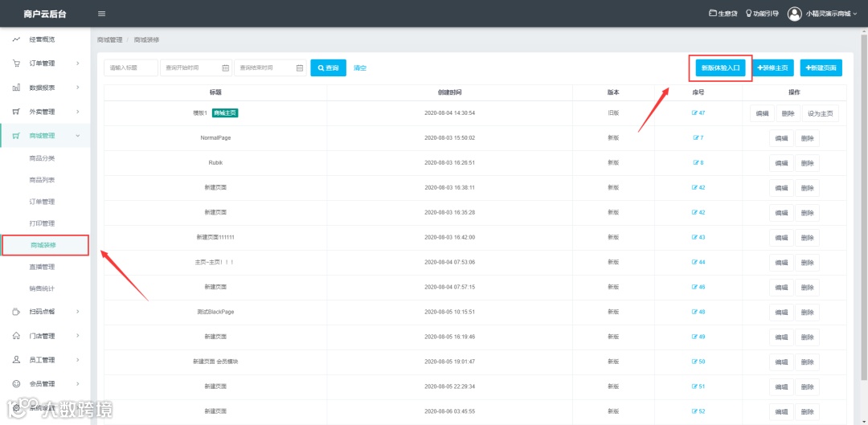Click edit-order icon beside serial number 51

694,386
